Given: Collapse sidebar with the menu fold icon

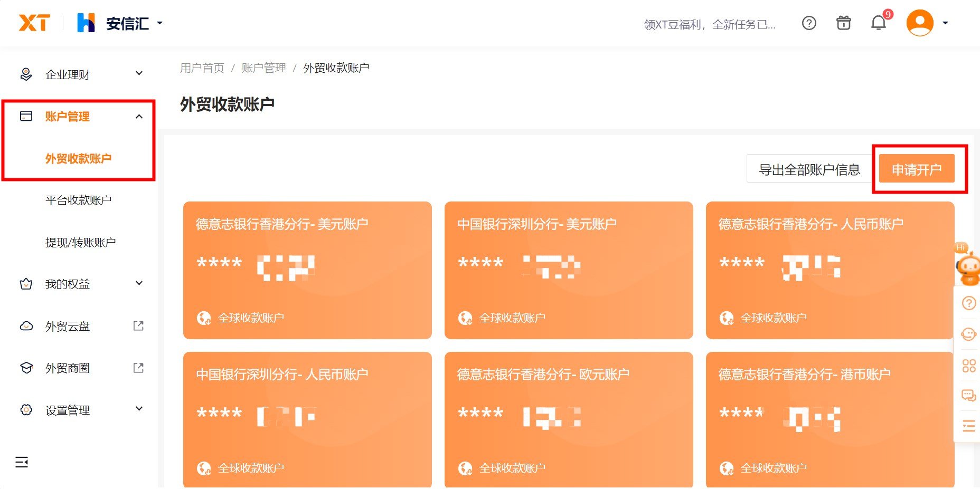Looking at the screenshot, I should click(x=22, y=462).
